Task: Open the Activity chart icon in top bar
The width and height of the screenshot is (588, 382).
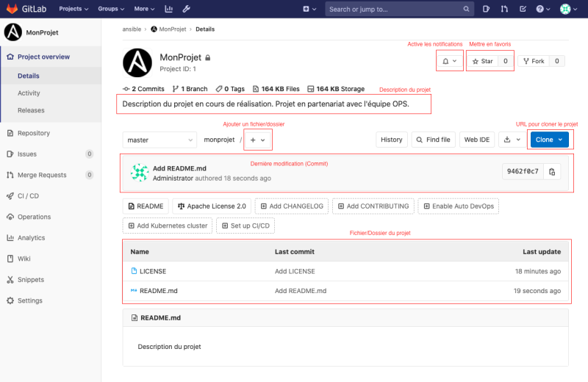Action: click(x=169, y=10)
